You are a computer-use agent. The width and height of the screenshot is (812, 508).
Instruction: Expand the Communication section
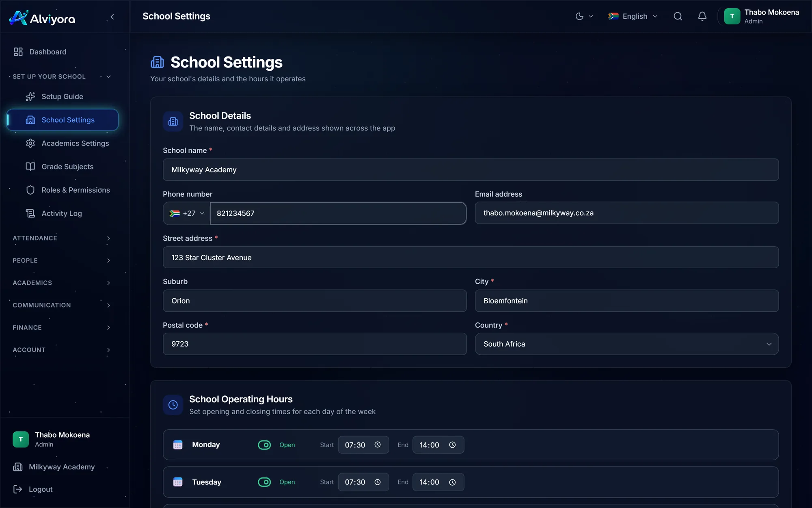[x=62, y=305]
